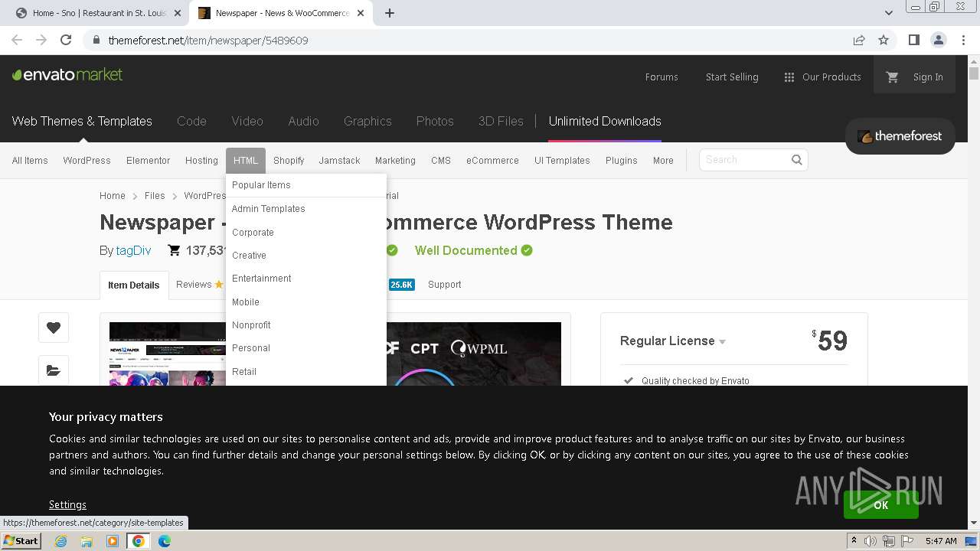Open the Item Details tab
980x551 pixels.
coord(133,285)
